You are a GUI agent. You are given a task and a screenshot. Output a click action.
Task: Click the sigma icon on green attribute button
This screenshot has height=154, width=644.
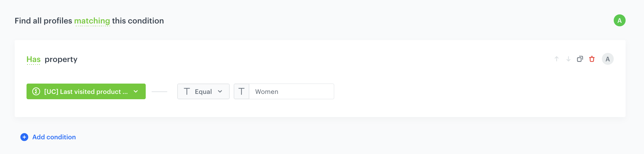(36, 91)
